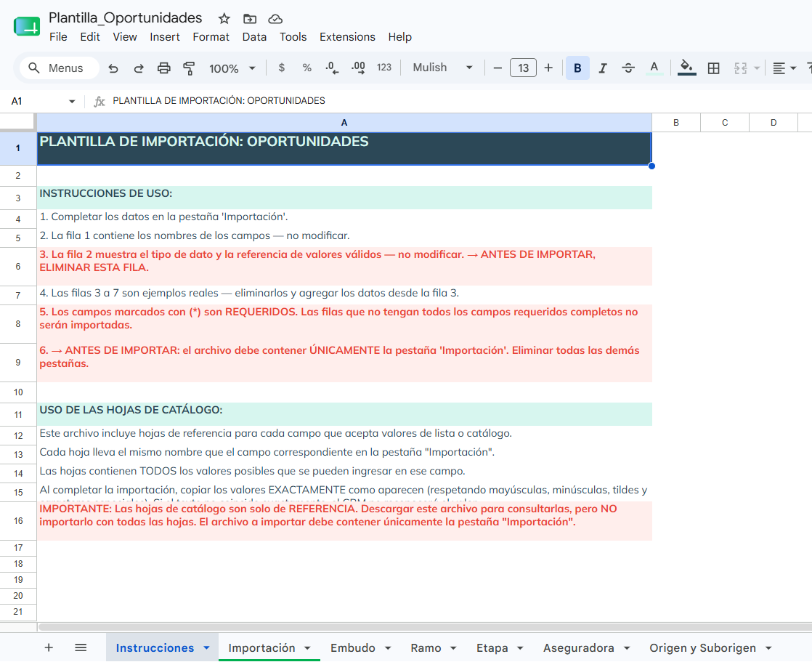Open the text color picker
Image resolution: width=812 pixels, height=662 pixels.
click(x=654, y=68)
